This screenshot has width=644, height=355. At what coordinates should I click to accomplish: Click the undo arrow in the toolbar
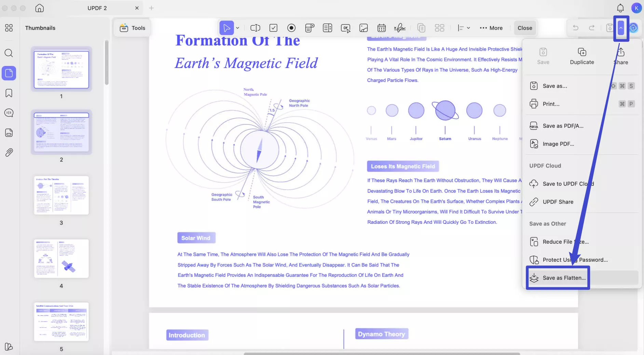pos(576,28)
